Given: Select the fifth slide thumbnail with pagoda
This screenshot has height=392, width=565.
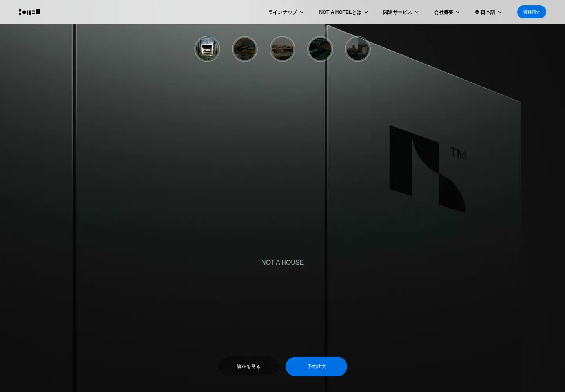Looking at the screenshot, I should 358,49.
